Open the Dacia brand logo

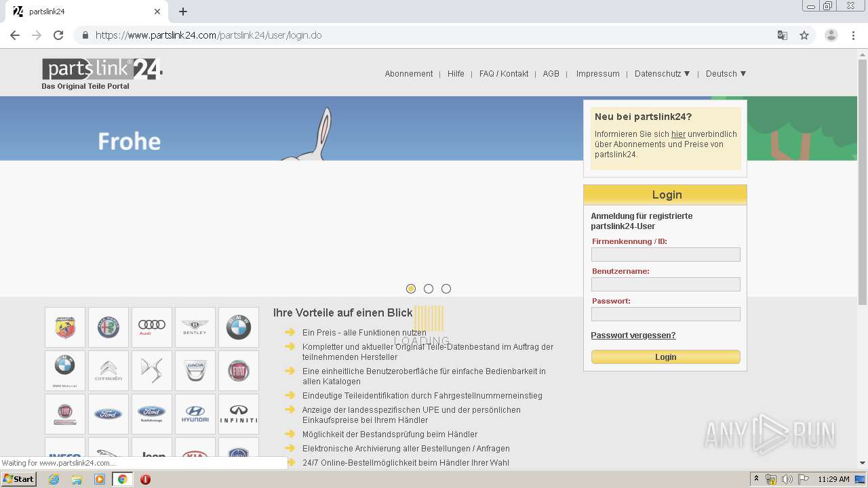click(195, 371)
